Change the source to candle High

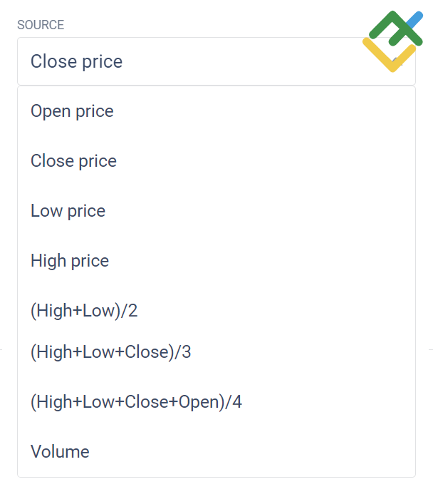click(216, 261)
